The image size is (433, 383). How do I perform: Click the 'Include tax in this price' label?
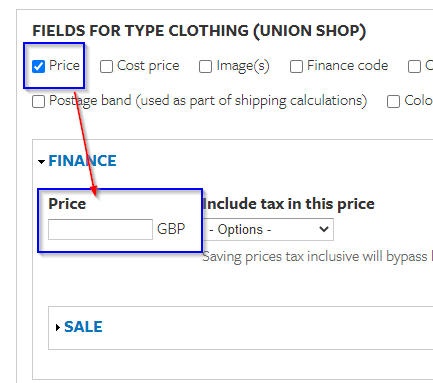tap(289, 204)
